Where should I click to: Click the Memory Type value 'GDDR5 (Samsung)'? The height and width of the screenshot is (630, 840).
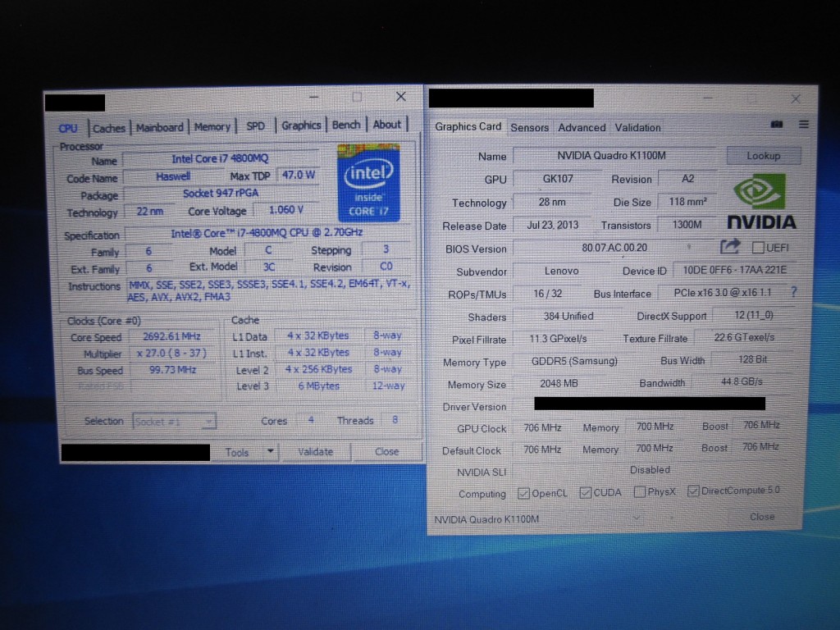coord(573,361)
